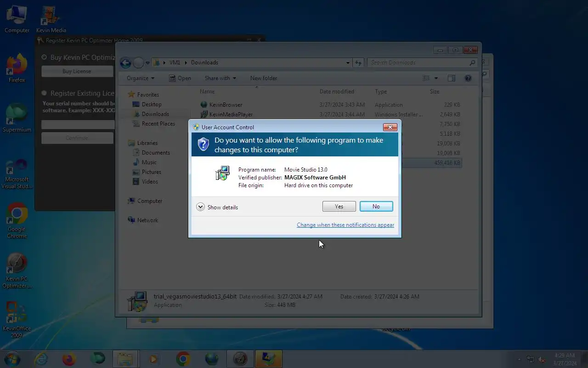Launch Firefox from the taskbar
The height and width of the screenshot is (368, 588).
point(69,359)
